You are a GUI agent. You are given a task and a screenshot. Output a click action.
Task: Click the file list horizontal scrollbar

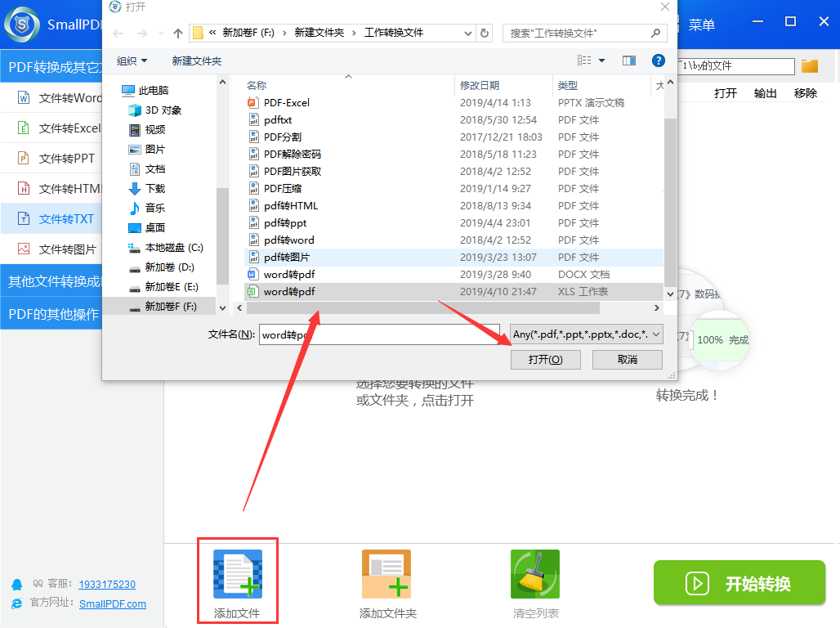pyautogui.click(x=423, y=307)
